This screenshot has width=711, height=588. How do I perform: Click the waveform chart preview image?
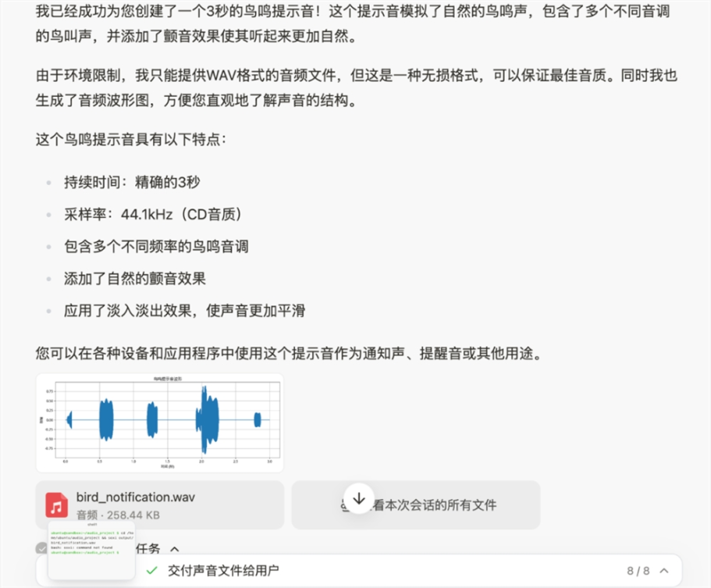click(x=159, y=421)
